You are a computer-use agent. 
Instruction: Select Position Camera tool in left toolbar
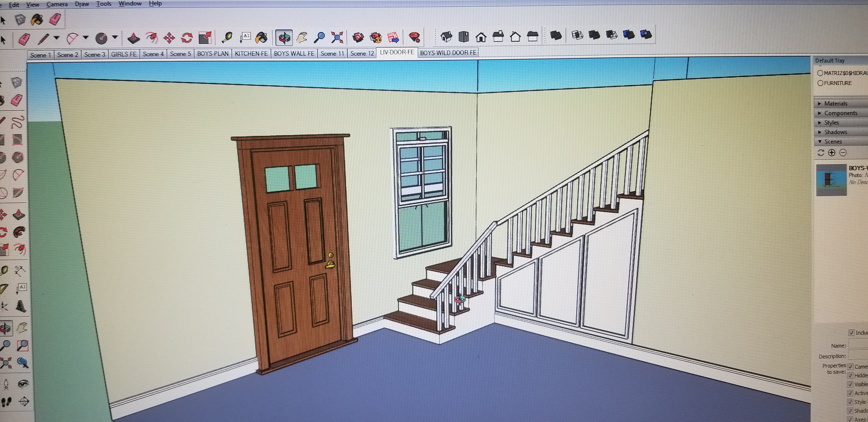6,384
